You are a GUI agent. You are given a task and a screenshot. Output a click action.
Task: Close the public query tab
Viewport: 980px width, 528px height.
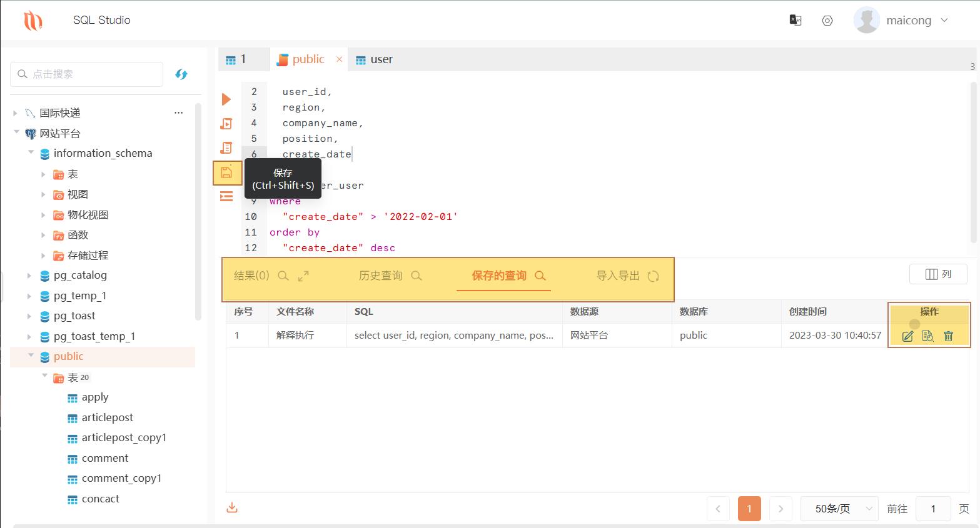[x=339, y=58]
